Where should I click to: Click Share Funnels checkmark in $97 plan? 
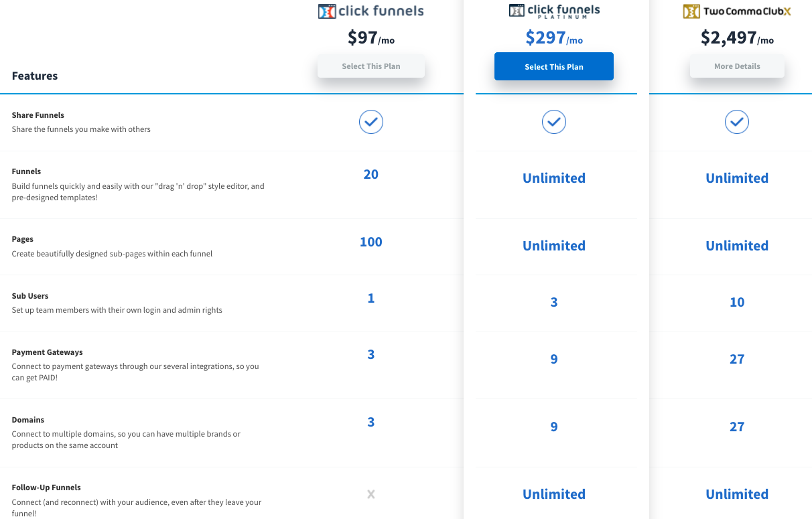pos(371,122)
